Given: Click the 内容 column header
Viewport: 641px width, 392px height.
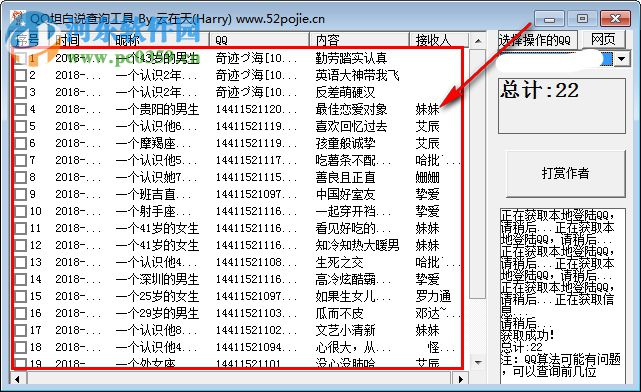Looking at the screenshot, I should pos(359,40).
